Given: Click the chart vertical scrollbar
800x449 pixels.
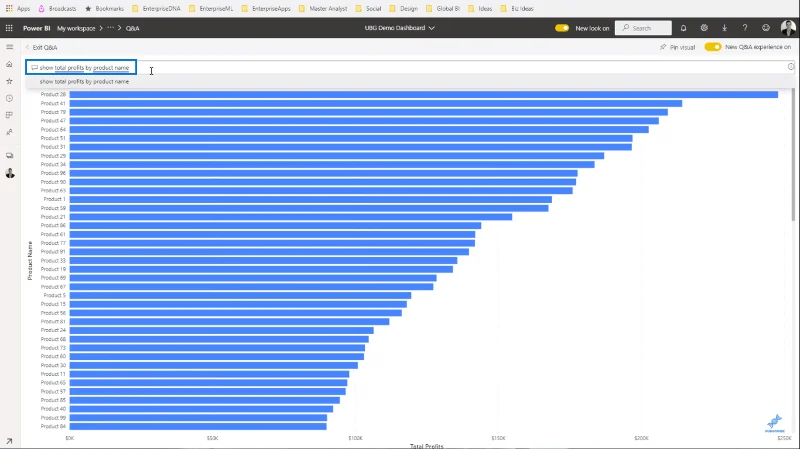Looking at the screenshot, I should click(x=793, y=155).
